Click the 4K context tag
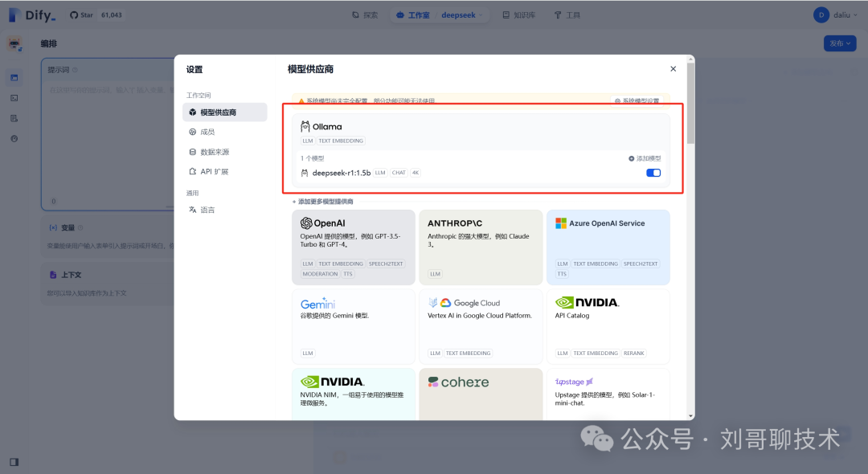The width and height of the screenshot is (868, 474). (x=416, y=173)
